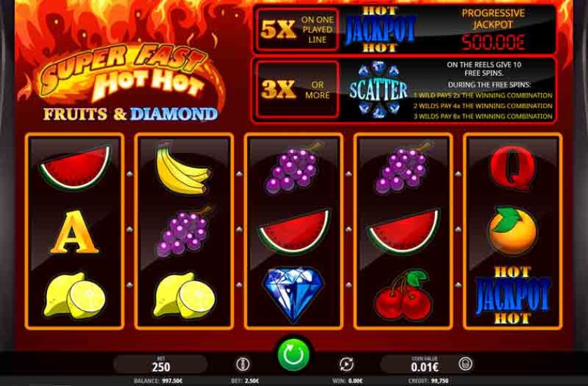Click the banana symbol on reel two
Screen dimensions: 588x386
(182, 168)
